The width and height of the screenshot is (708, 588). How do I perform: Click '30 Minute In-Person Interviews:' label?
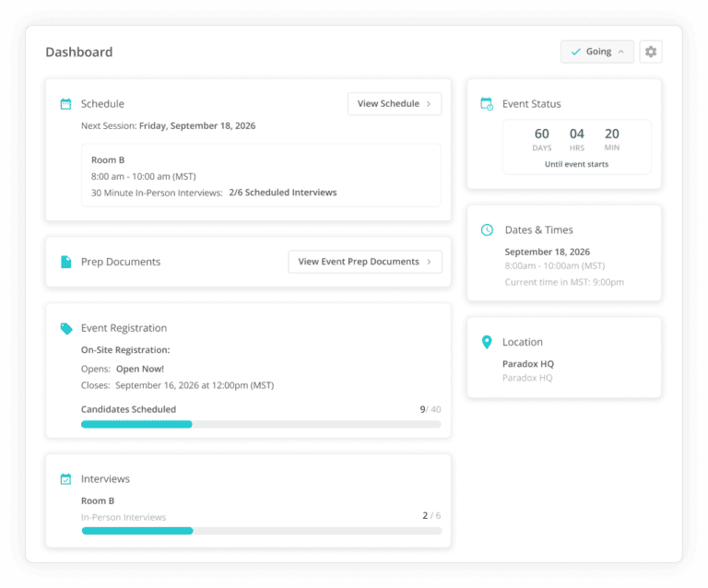click(157, 194)
